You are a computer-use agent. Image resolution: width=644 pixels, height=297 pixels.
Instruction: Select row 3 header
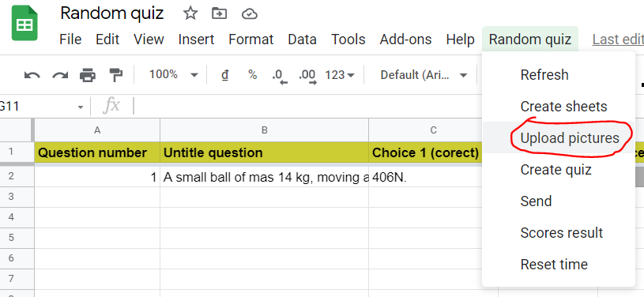tap(17, 197)
